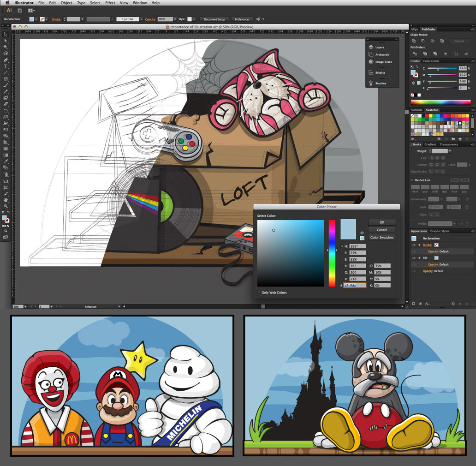This screenshot has width=476, height=466.
Task: Select the Artboard tool
Action: [x=6, y=187]
